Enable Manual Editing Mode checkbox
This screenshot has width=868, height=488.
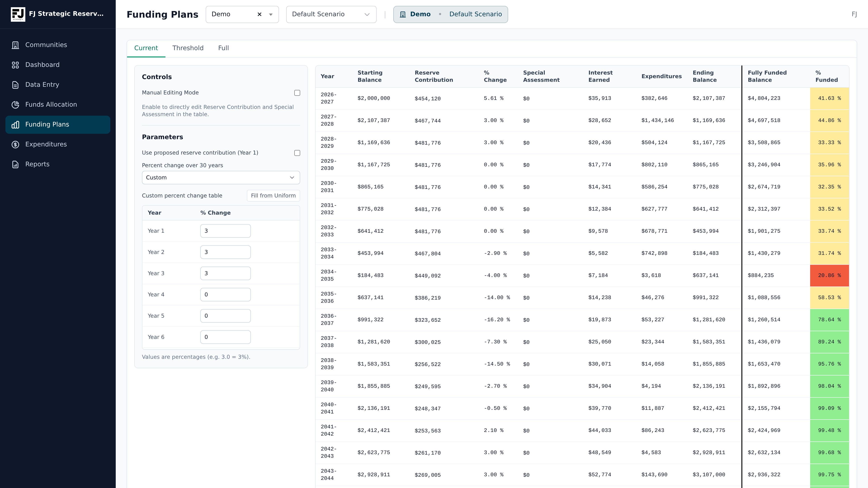tap(297, 93)
